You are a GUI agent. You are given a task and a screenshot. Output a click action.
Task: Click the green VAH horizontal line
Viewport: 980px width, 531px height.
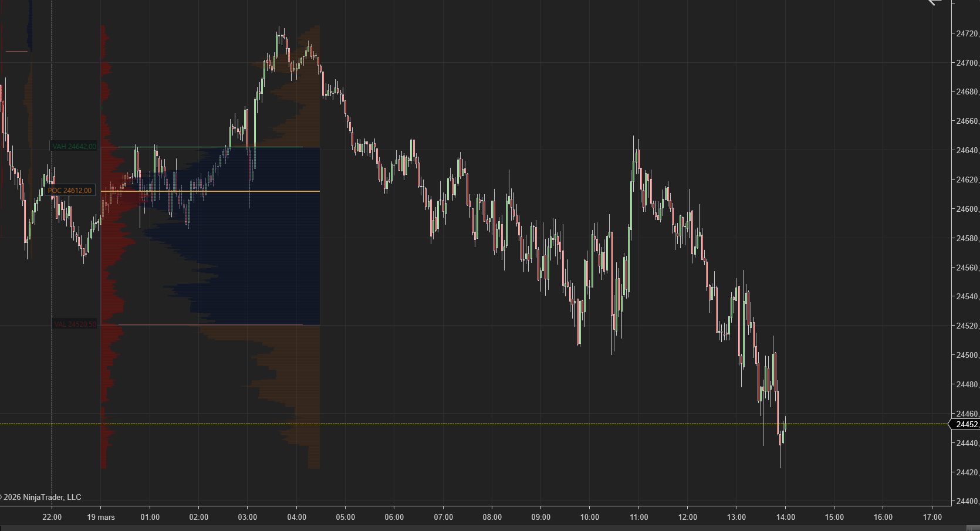(211, 147)
